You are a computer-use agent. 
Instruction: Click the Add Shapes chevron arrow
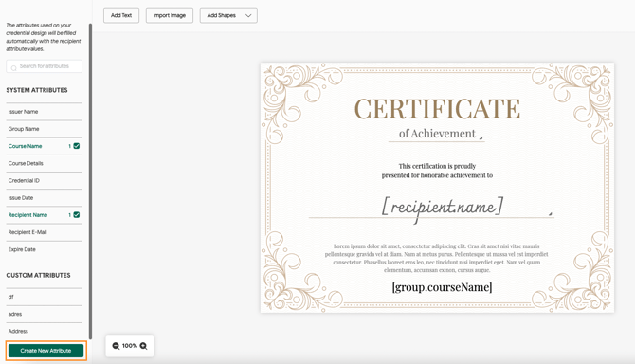point(248,15)
